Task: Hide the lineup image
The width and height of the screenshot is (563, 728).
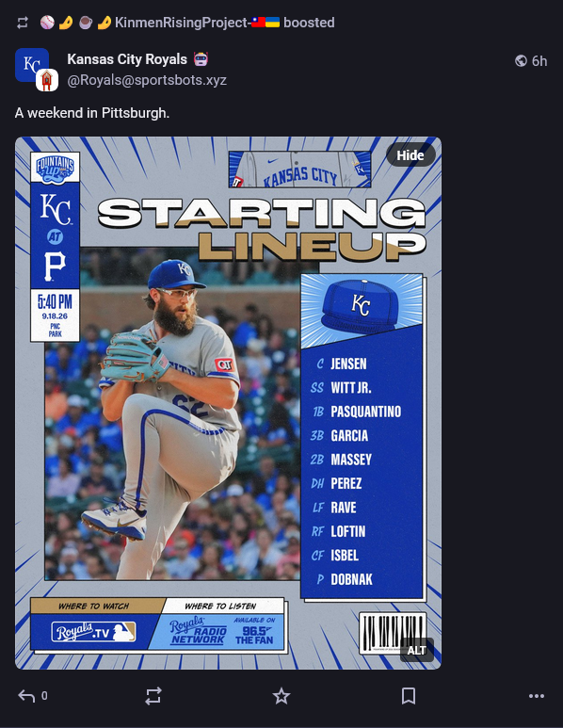Action: pyautogui.click(x=410, y=155)
